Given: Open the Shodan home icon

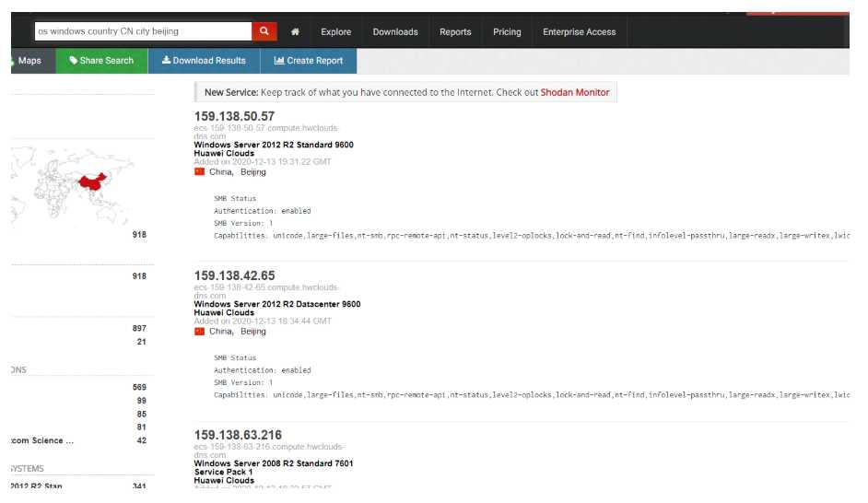Looking at the screenshot, I should [295, 32].
